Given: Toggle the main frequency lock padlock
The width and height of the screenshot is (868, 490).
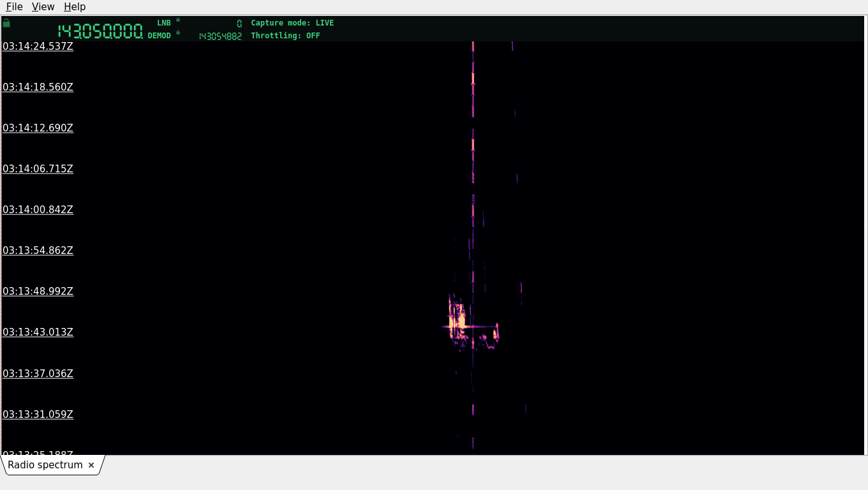Looking at the screenshot, I should [x=6, y=23].
